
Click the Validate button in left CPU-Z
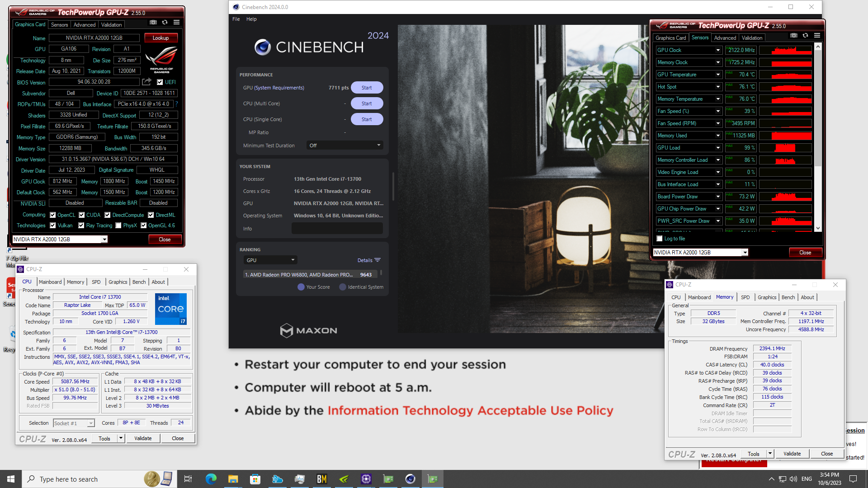click(143, 438)
